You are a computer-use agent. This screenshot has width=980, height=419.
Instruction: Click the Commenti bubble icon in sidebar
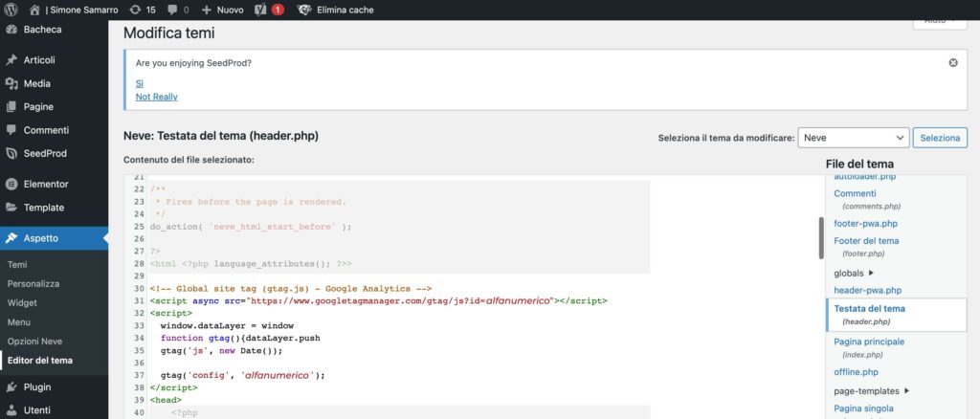coord(11,130)
